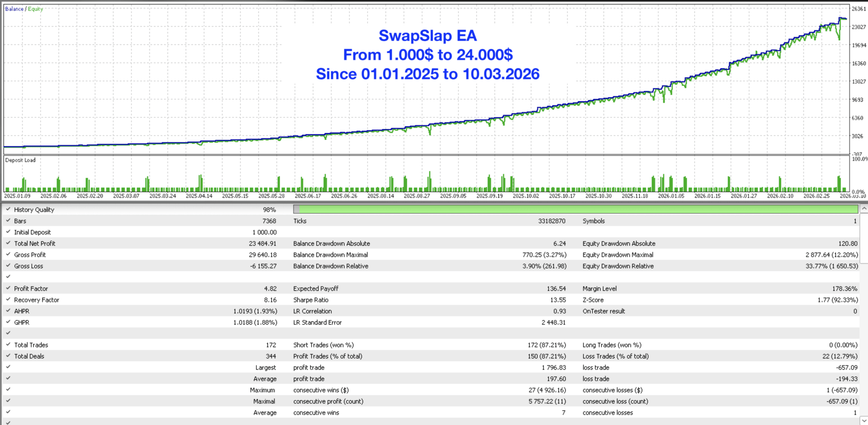Select Profit Trades value "150 (87.21%)"
Viewport: 868px width, 425px height.
[x=547, y=357]
